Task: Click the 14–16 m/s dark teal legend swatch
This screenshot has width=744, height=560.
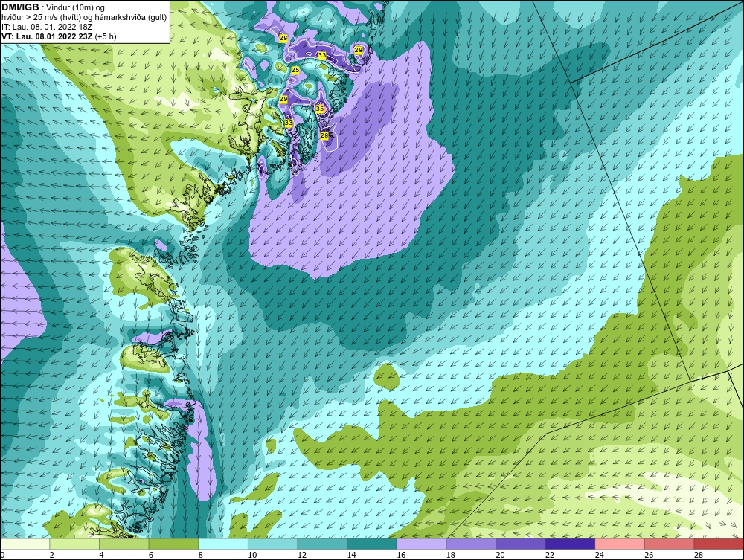Action: pyautogui.click(x=372, y=544)
